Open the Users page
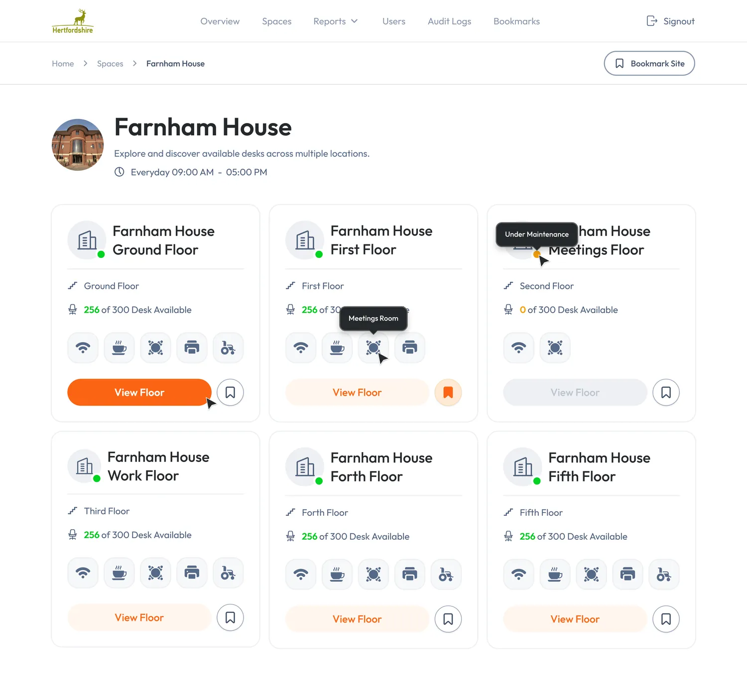 point(394,21)
